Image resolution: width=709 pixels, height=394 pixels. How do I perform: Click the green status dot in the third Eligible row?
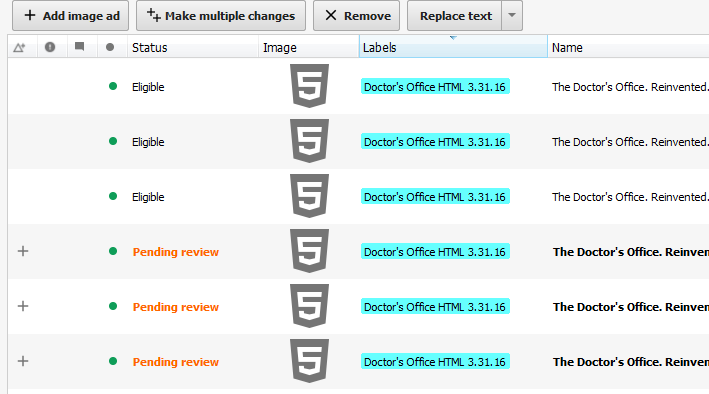click(113, 196)
